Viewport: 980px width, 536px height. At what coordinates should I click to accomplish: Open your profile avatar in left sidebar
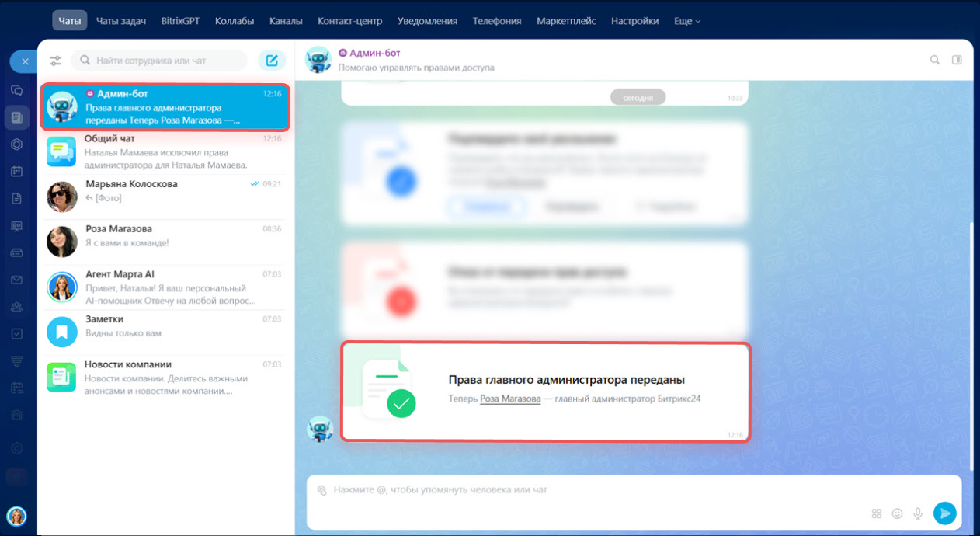click(16, 516)
